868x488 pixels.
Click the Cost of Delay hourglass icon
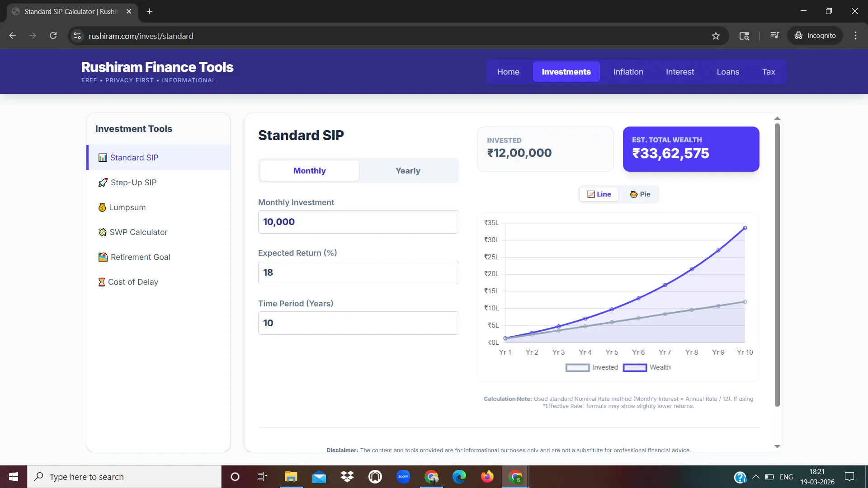[x=102, y=282]
